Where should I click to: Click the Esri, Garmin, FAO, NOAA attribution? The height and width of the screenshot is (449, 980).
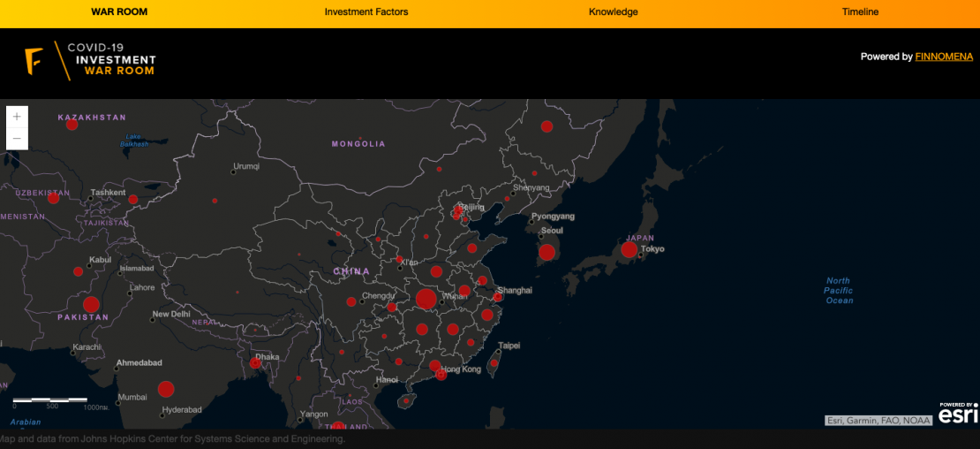tap(878, 421)
